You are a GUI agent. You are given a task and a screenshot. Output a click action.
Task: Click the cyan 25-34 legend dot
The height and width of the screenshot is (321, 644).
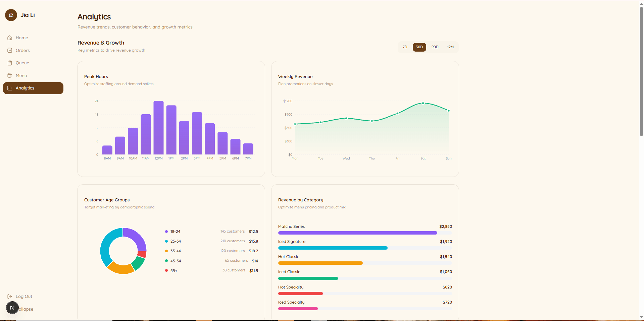(166, 241)
